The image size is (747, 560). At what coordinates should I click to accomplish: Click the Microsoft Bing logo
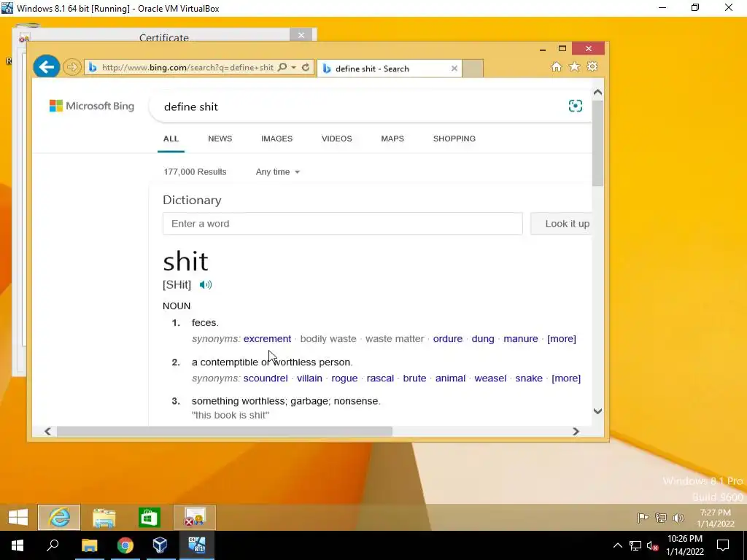92,106
